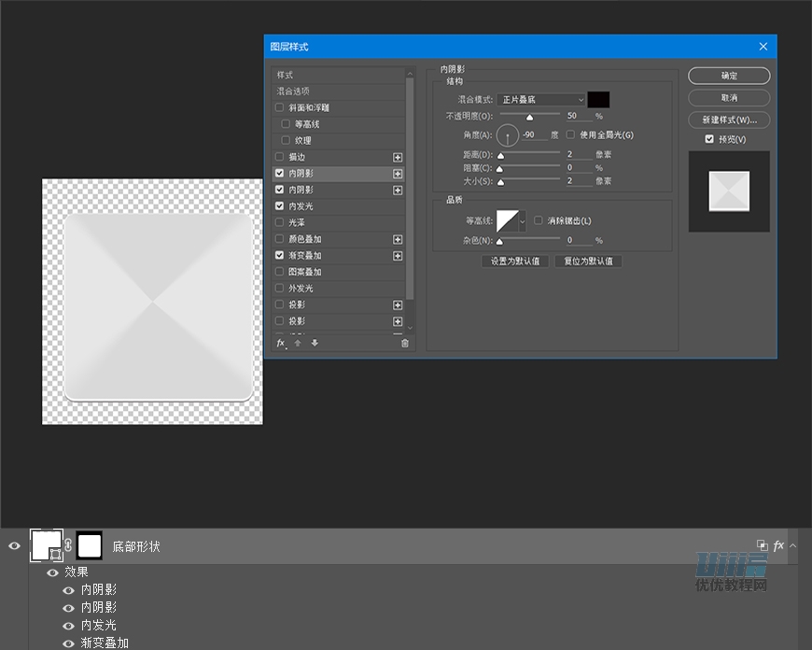Click the style preview thumbnail under 预览

tap(729, 191)
